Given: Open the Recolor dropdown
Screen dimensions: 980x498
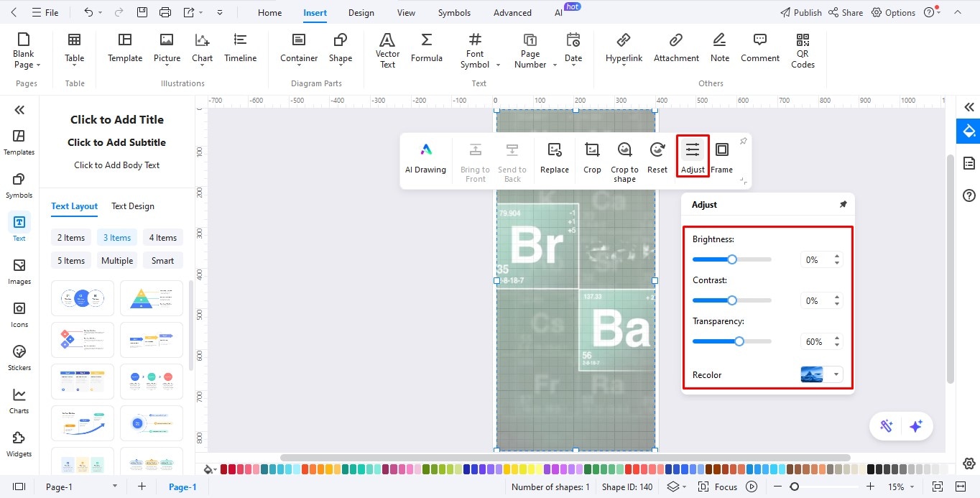Looking at the screenshot, I should pos(836,374).
